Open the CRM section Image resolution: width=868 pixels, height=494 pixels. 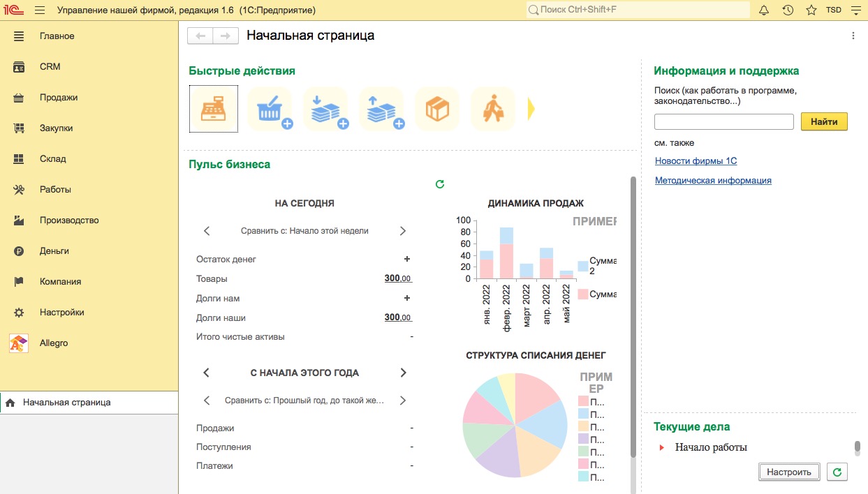(x=50, y=67)
